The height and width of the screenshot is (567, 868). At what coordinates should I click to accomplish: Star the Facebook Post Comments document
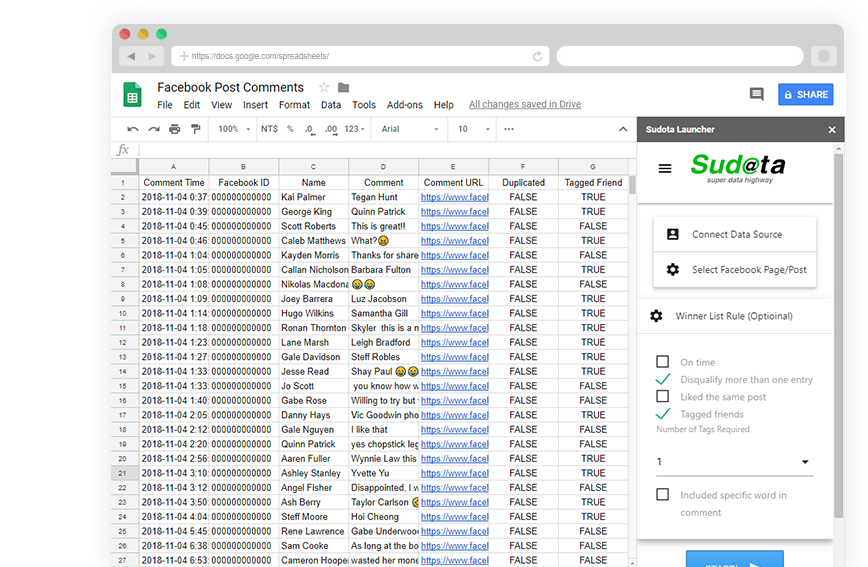point(324,87)
